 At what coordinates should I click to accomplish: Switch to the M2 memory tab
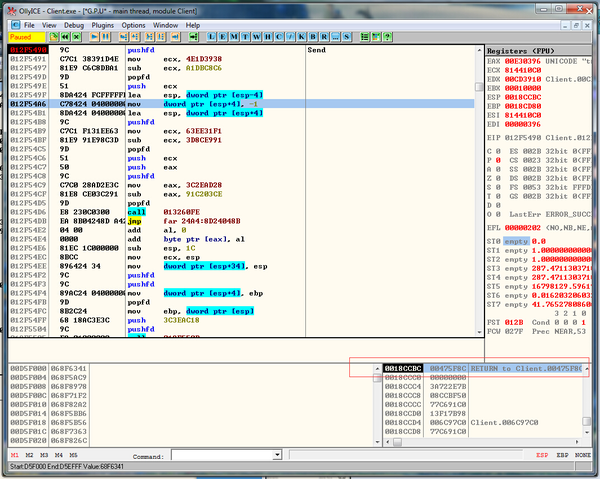pyautogui.click(x=29, y=455)
